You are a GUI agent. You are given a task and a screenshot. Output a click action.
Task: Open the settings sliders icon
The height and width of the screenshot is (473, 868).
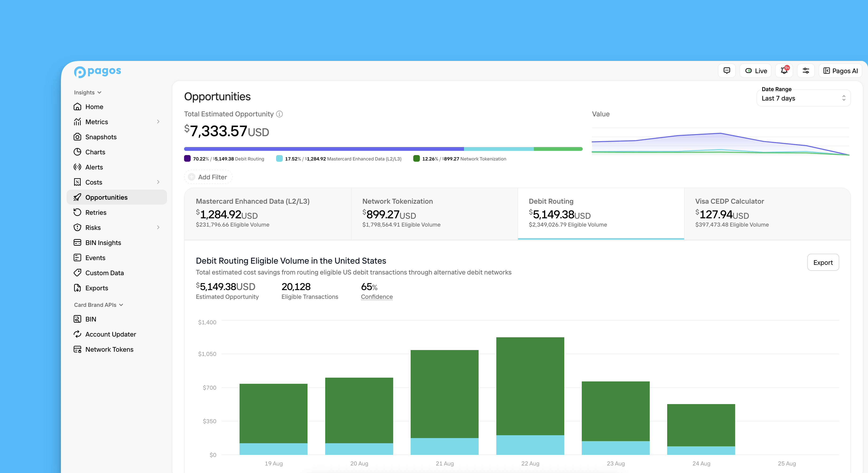tap(806, 71)
